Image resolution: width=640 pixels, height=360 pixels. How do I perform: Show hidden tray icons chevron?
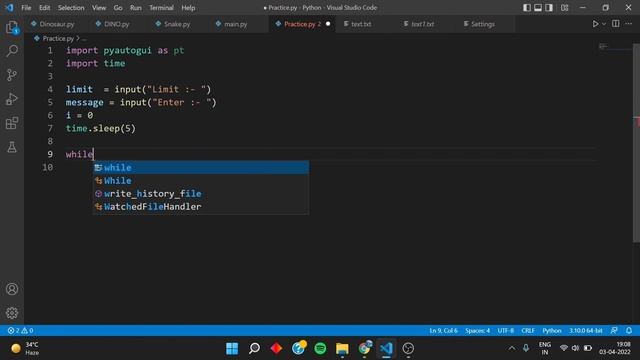(511, 348)
